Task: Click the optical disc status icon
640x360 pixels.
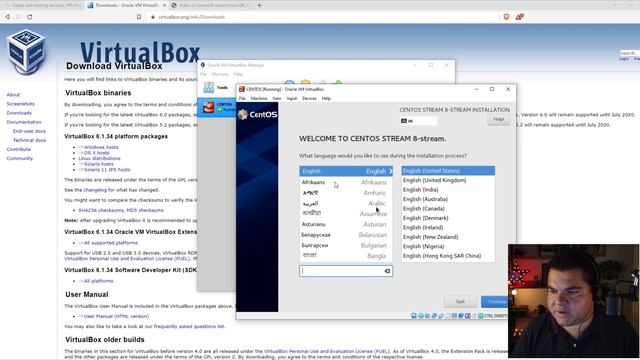Action: pyautogui.click(x=420, y=316)
